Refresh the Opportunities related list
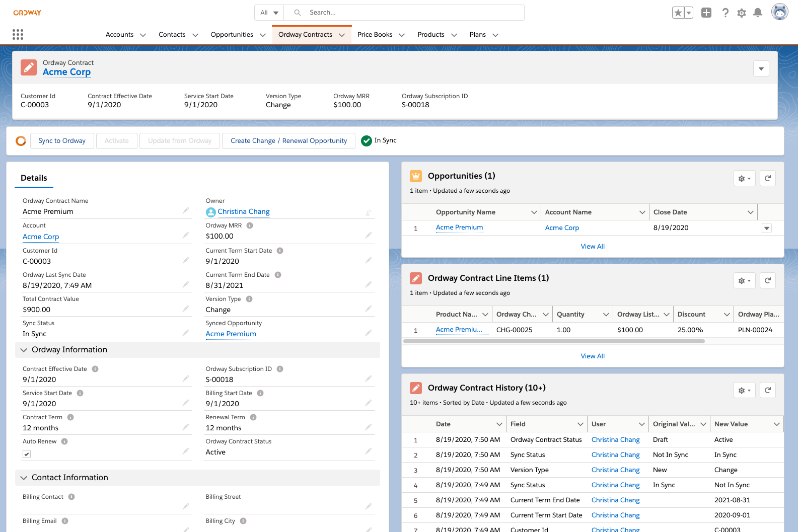The width and height of the screenshot is (798, 532). [767, 178]
